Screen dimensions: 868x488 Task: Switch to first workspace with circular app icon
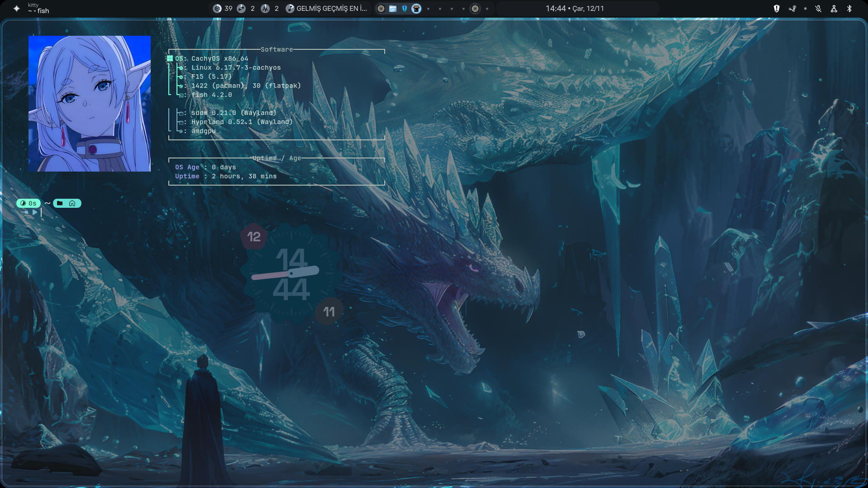click(x=381, y=9)
